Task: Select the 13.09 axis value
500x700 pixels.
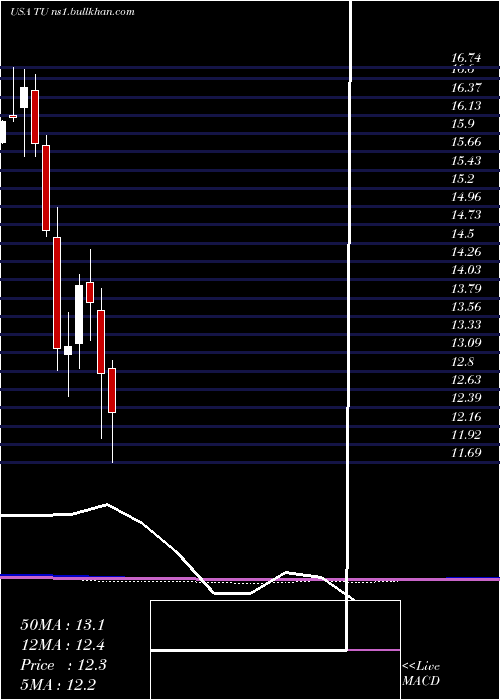Action: click(x=466, y=343)
